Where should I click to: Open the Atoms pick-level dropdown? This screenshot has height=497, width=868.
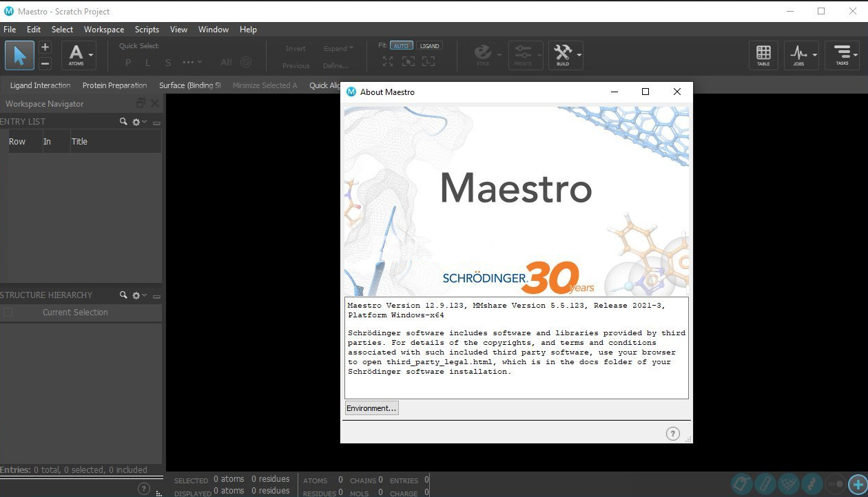79,55
